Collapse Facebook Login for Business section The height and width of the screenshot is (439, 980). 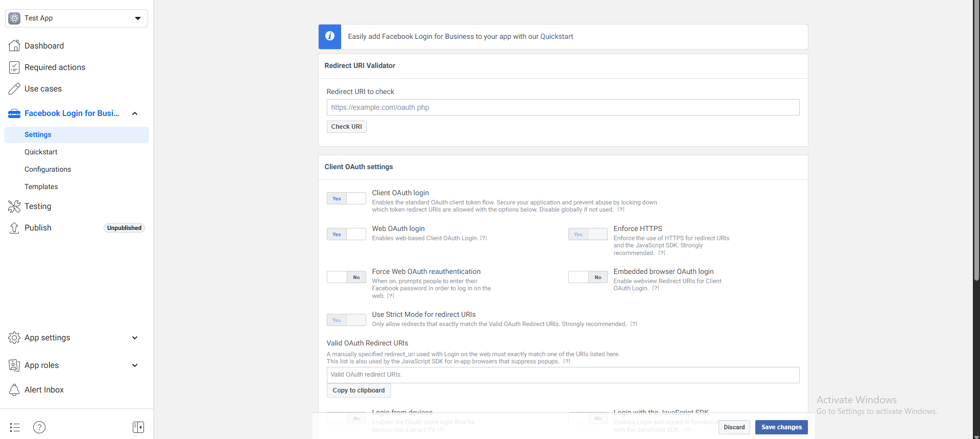[x=135, y=113]
